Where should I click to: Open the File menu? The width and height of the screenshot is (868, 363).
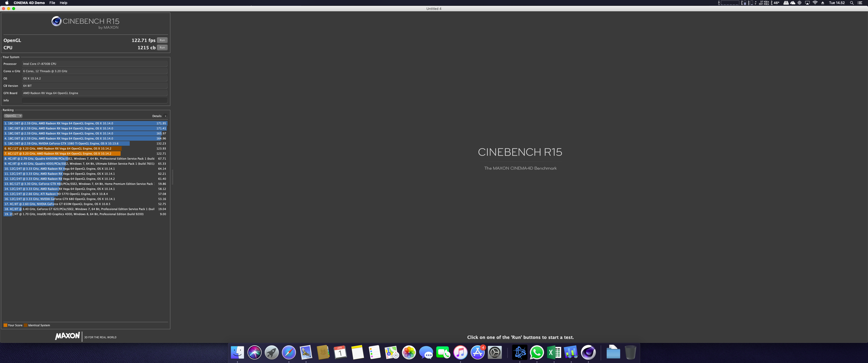pyautogui.click(x=52, y=3)
